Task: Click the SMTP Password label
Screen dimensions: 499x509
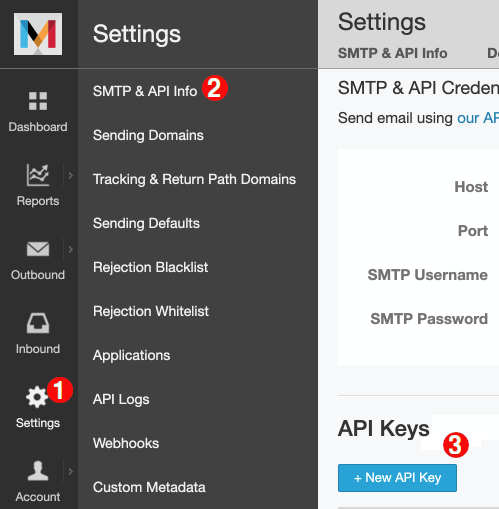Action: coord(429,319)
